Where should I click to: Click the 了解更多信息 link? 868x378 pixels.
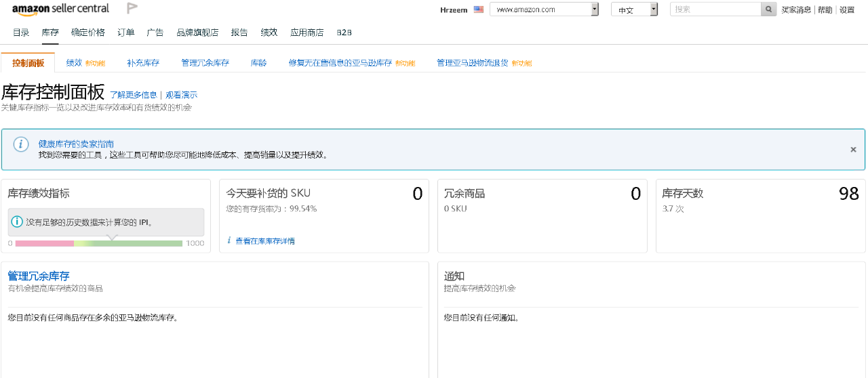tap(134, 95)
